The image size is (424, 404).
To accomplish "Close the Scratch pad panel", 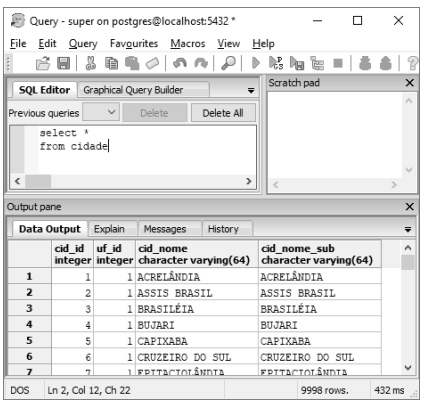I will (x=410, y=83).
